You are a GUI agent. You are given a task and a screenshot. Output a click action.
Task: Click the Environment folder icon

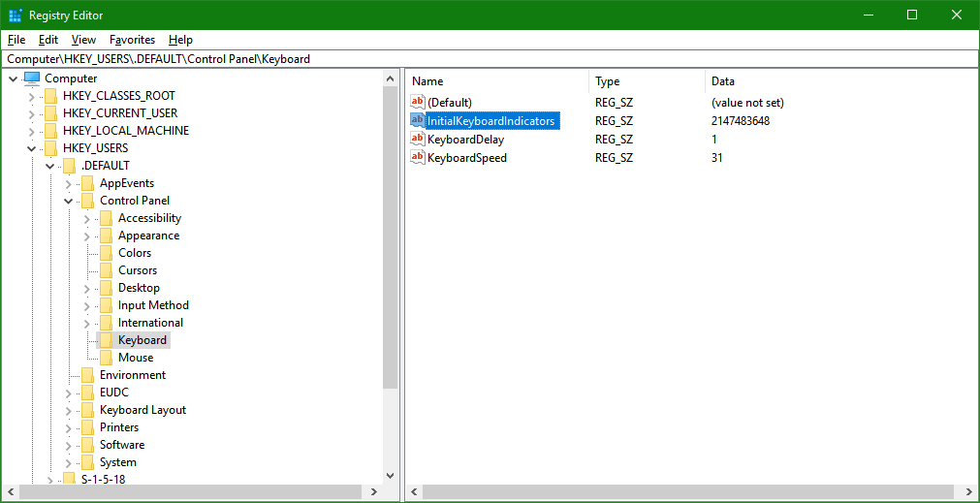[x=88, y=375]
